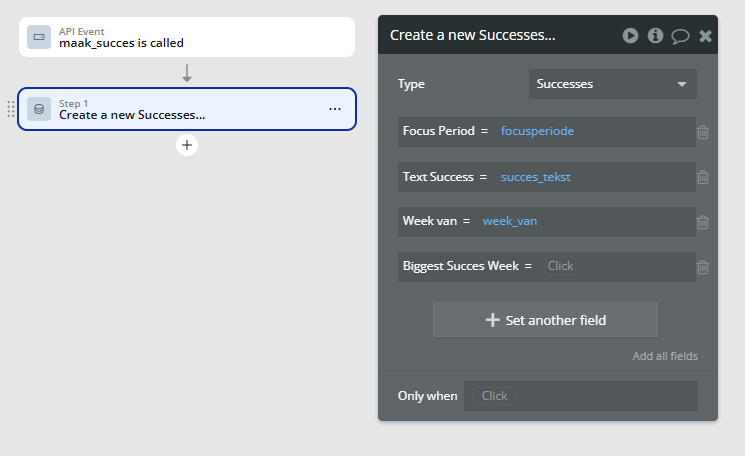Viewport: 745px width, 456px height.
Task: Click the Add all fields link
Action: (x=665, y=356)
